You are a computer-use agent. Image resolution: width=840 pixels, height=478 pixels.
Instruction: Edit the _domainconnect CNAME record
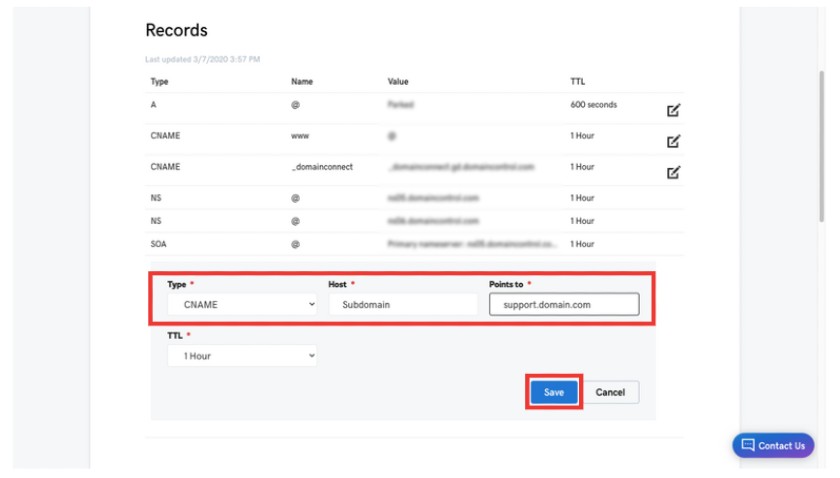pyautogui.click(x=673, y=173)
